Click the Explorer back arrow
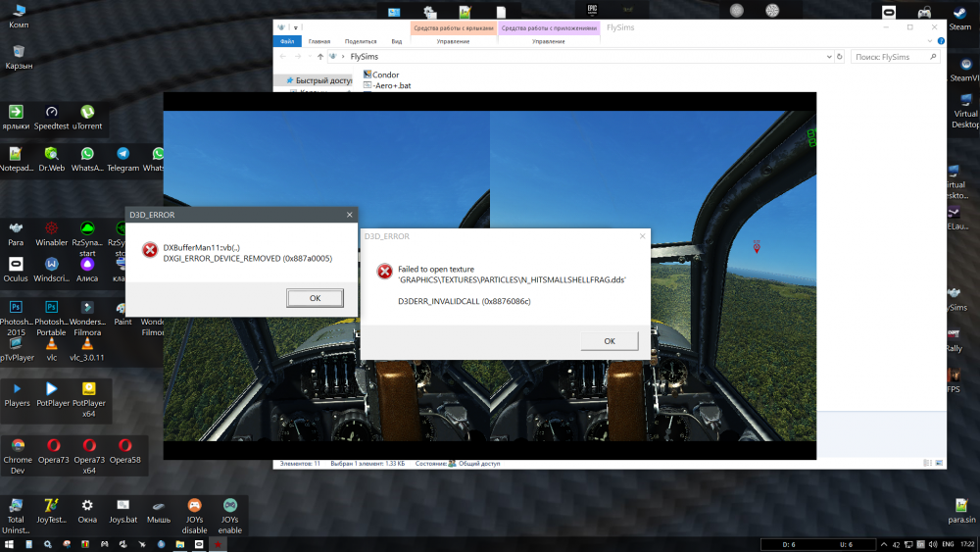Screen dimensions: 980x552 [283, 57]
